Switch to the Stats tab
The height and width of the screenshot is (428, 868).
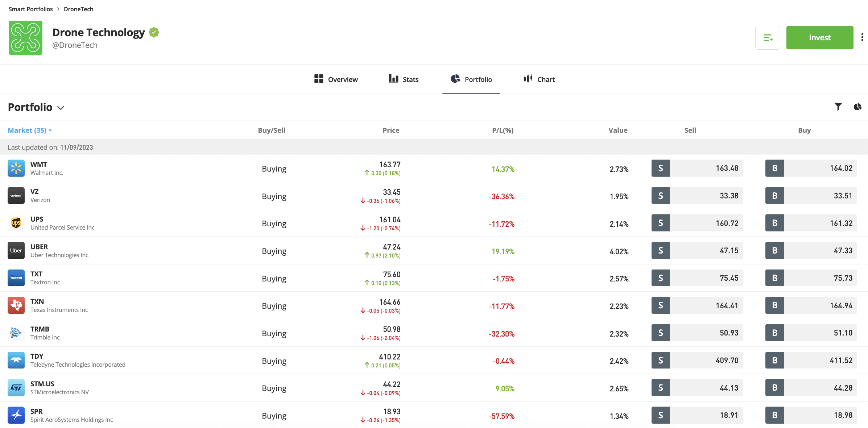[404, 79]
